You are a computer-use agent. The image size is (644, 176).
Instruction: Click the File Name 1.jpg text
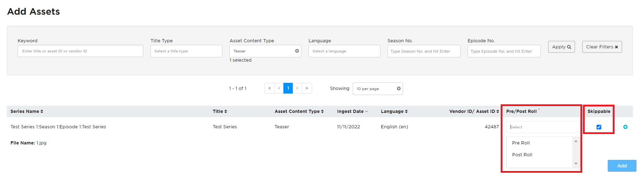coord(28,143)
